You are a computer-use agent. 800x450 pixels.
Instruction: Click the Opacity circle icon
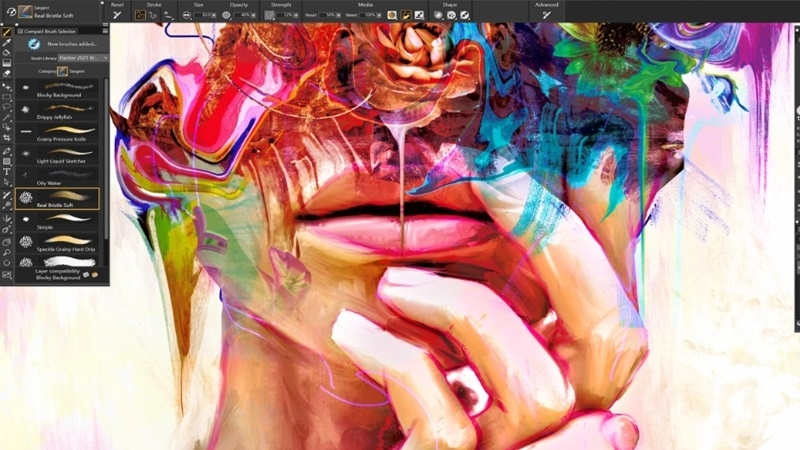pyautogui.click(x=227, y=15)
